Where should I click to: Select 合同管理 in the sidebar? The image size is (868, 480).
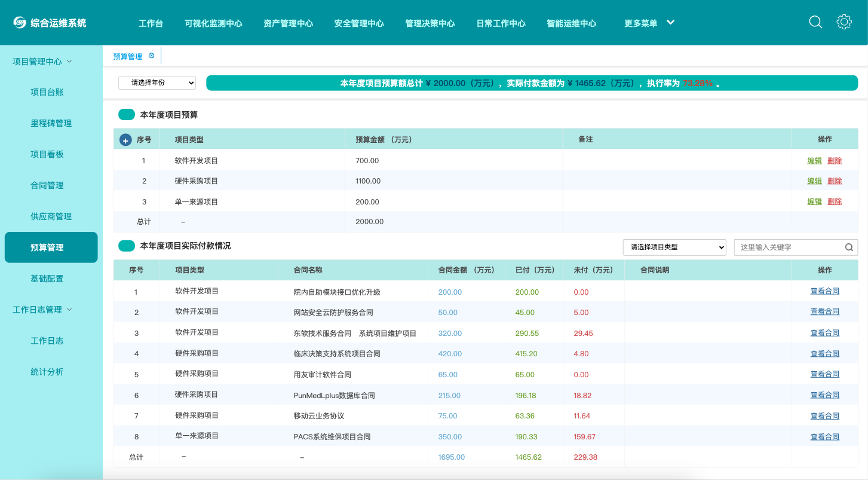tap(47, 185)
